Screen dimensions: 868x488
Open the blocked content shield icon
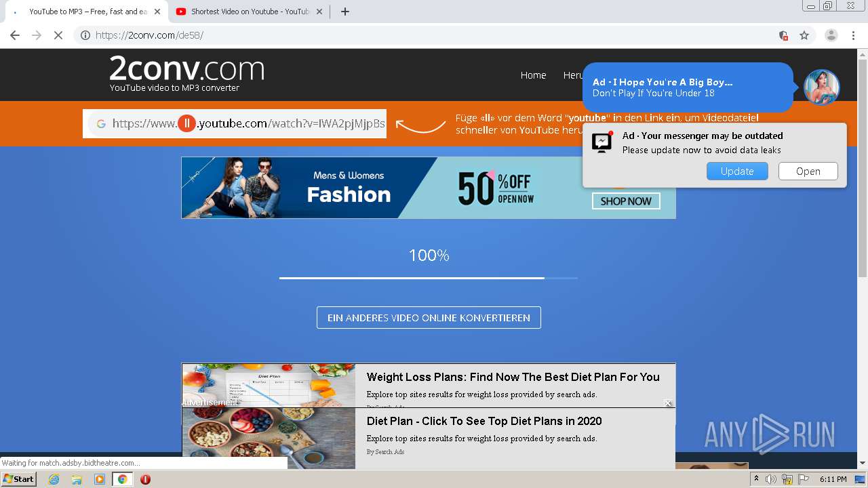[x=783, y=35]
